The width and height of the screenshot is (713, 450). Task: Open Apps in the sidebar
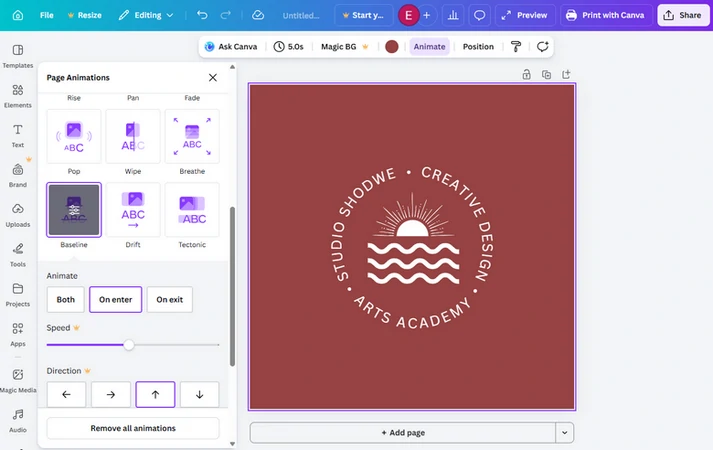coord(18,335)
